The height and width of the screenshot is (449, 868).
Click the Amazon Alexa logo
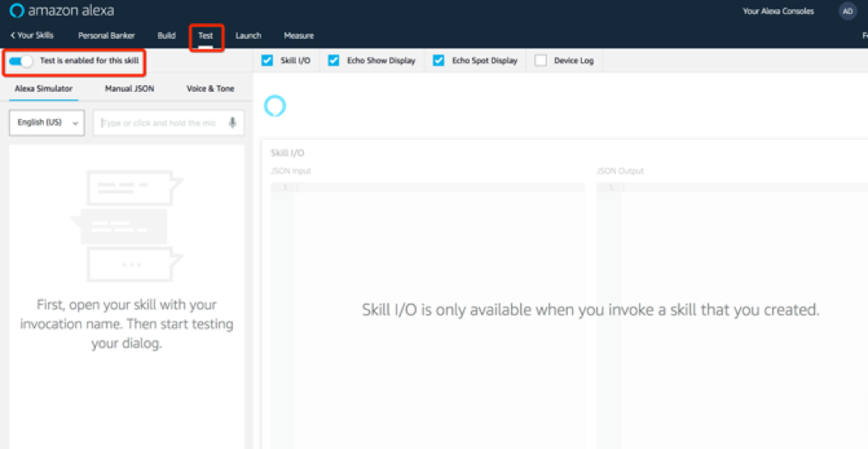62,11
